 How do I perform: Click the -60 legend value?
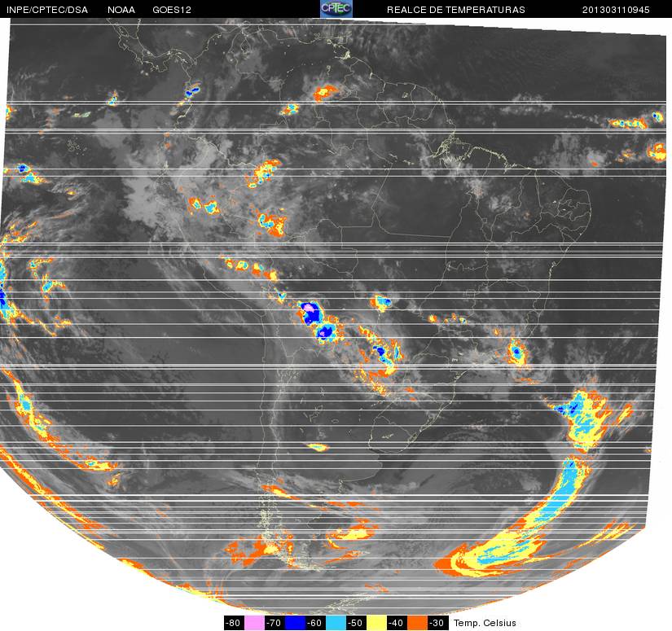coord(315,623)
